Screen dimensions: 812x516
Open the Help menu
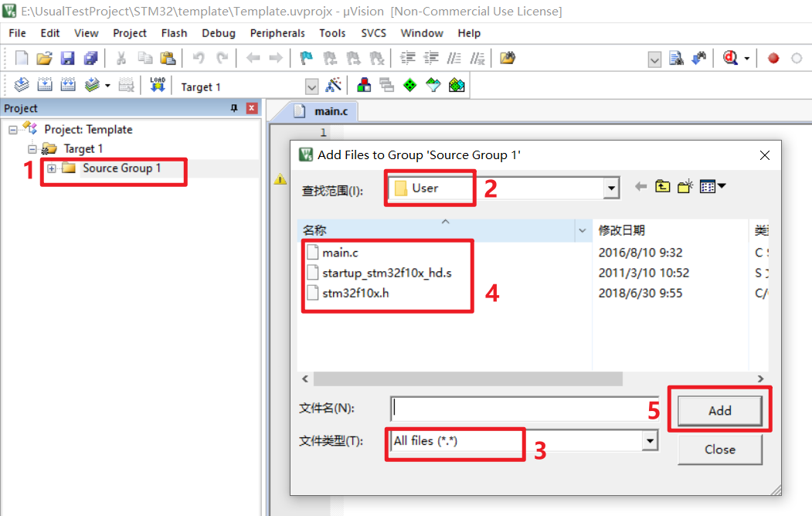click(469, 33)
